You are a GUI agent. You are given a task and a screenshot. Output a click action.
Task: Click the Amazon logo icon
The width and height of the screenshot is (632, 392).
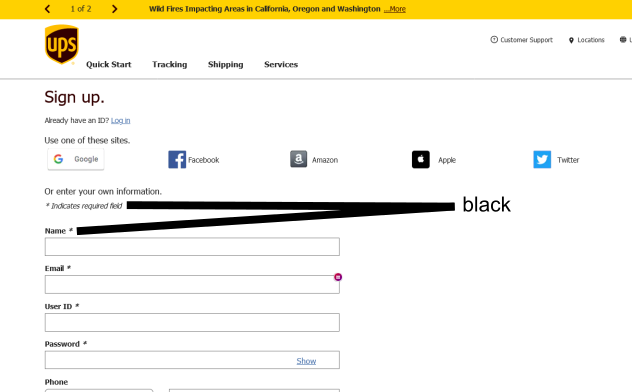(x=299, y=159)
